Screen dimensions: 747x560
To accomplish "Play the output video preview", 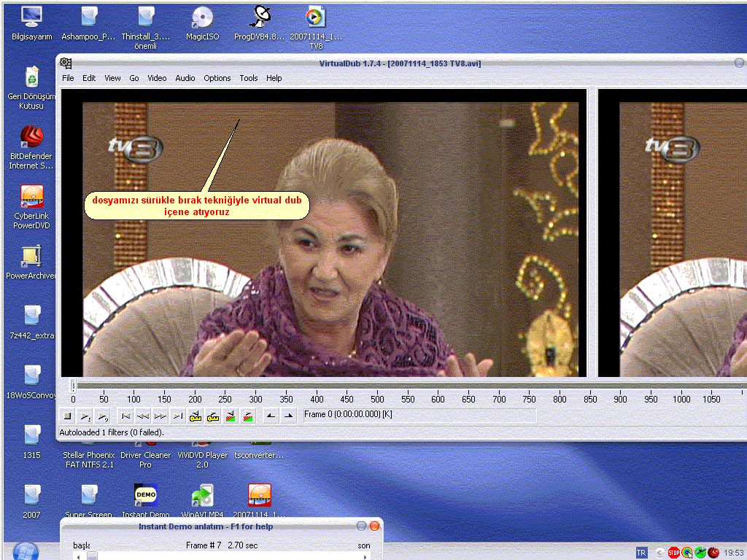I will 103,416.
